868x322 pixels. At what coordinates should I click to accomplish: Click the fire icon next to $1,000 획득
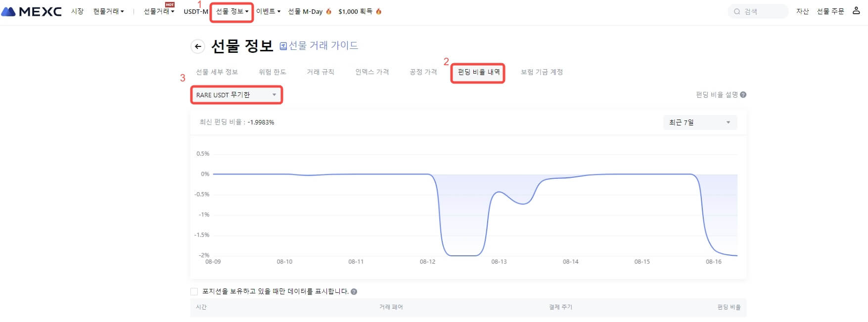pos(379,11)
